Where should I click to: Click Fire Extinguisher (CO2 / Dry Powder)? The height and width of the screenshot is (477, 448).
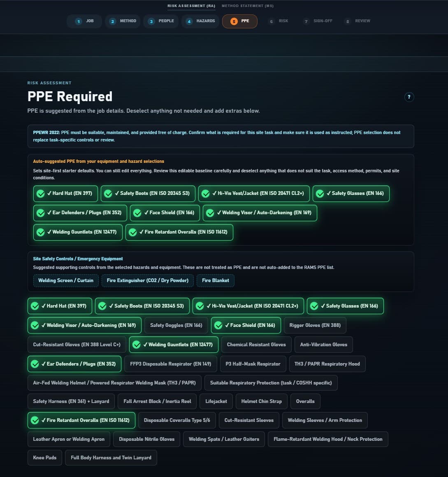pos(148,280)
